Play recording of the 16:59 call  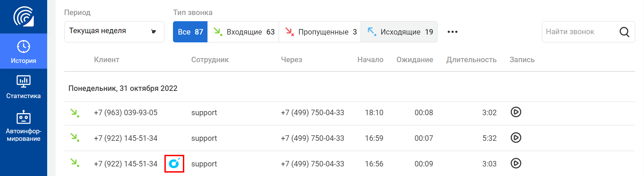coord(516,138)
